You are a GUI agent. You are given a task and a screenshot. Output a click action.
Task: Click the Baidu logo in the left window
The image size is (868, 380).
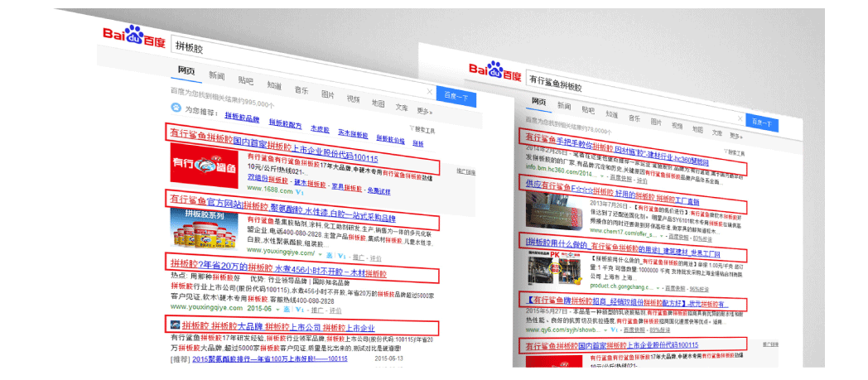[133, 37]
